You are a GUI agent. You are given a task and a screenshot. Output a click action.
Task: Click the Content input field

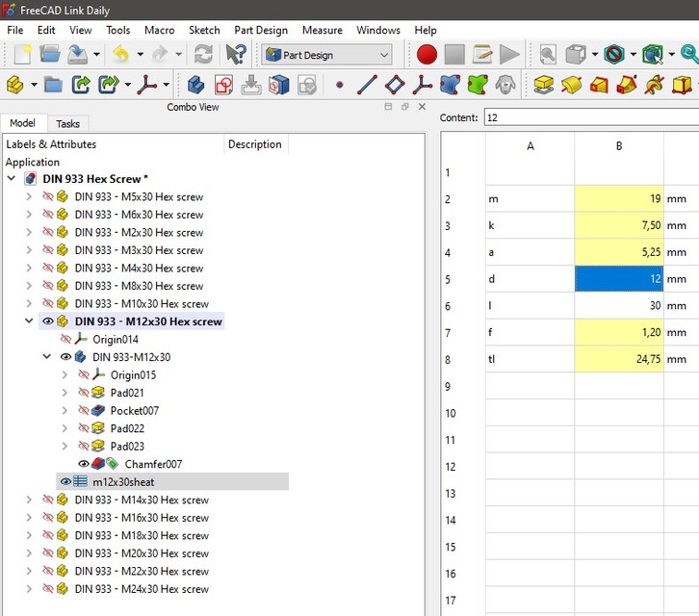(x=591, y=117)
